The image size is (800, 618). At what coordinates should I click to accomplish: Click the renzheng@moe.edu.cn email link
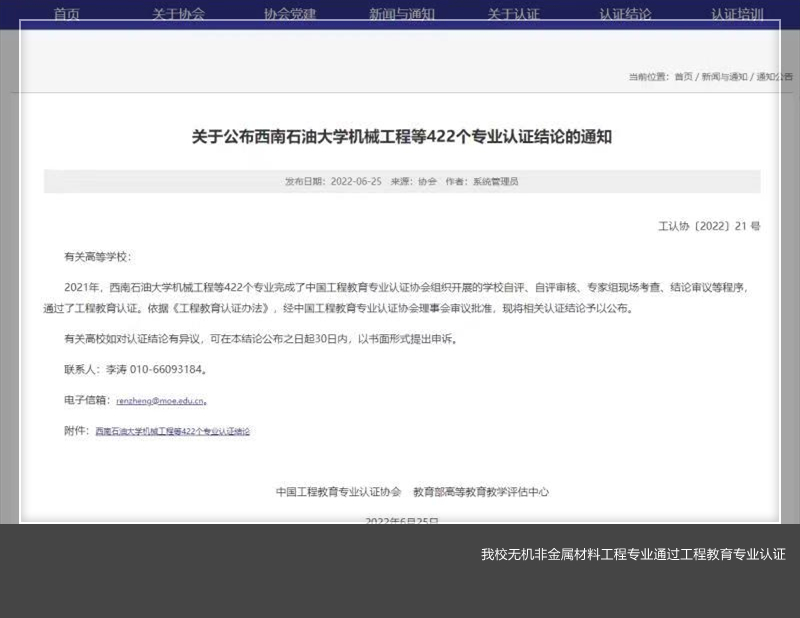pyautogui.click(x=160, y=400)
